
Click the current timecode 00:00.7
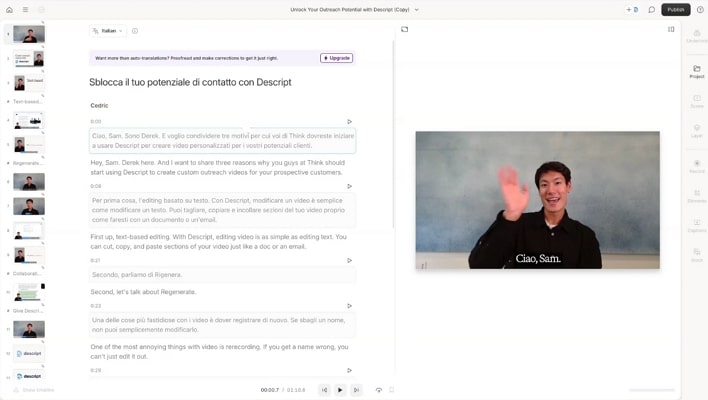270,390
